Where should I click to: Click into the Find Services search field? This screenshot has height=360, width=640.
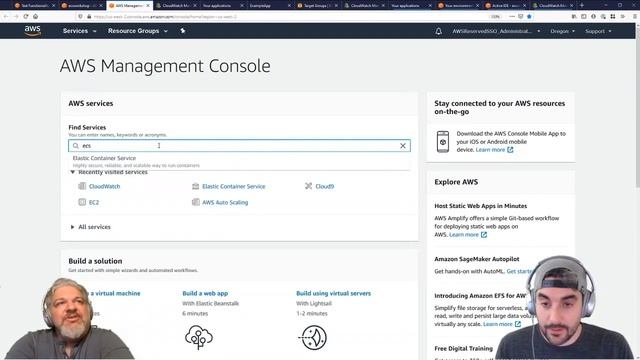pos(239,146)
